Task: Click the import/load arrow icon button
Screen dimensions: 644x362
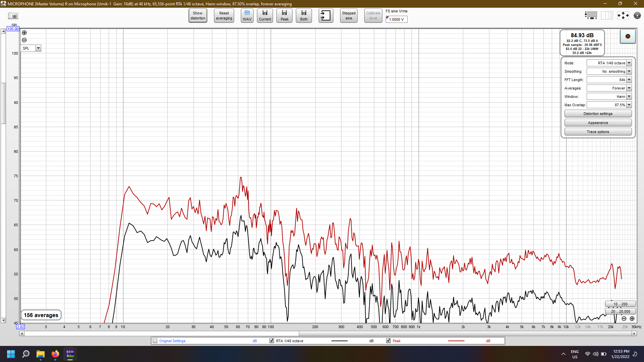Action: pyautogui.click(x=326, y=16)
